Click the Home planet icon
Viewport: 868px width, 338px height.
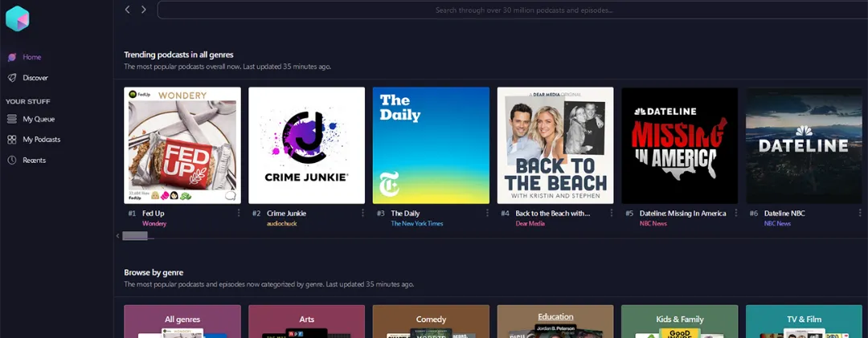coord(11,57)
